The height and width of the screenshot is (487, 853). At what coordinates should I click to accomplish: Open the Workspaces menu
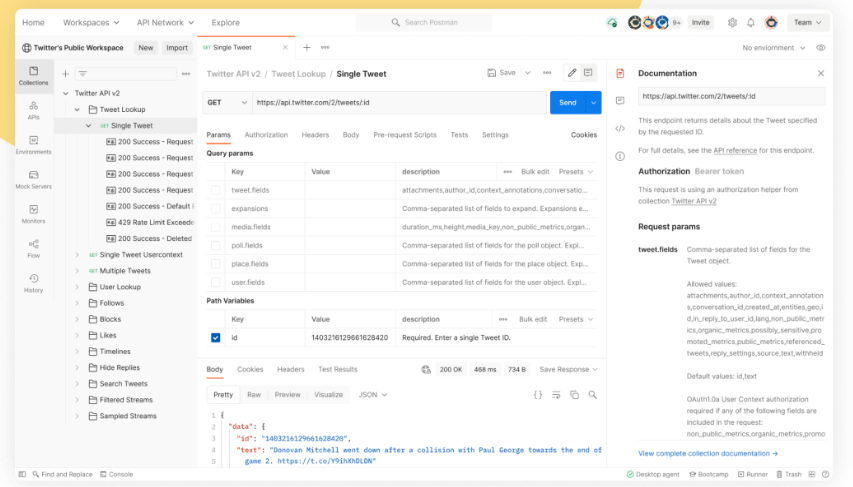pyautogui.click(x=91, y=22)
